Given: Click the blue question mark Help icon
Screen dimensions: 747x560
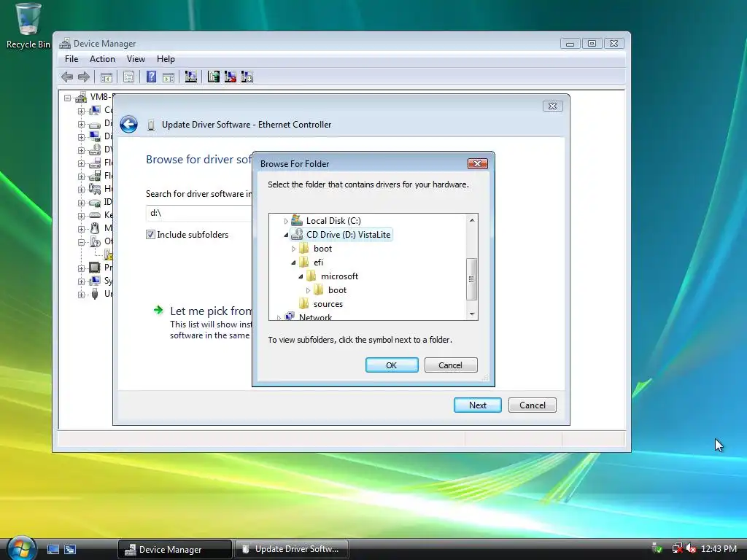Looking at the screenshot, I should coord(151,77).
